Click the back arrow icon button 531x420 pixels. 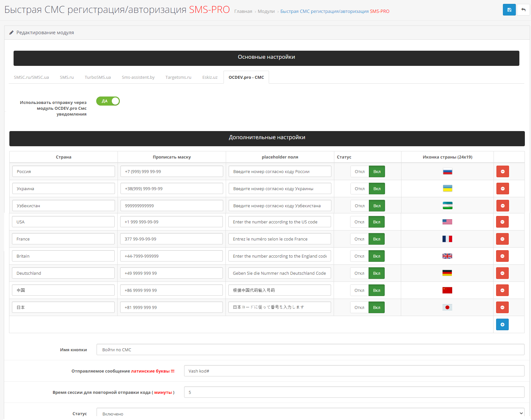point(523,10)
